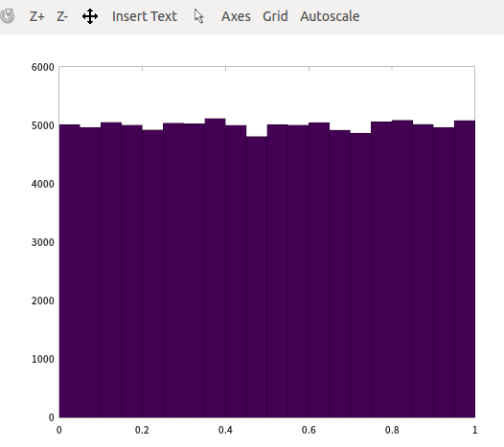Click the 6000 y-axis label

pyautogui.click(x=43, y=67)
